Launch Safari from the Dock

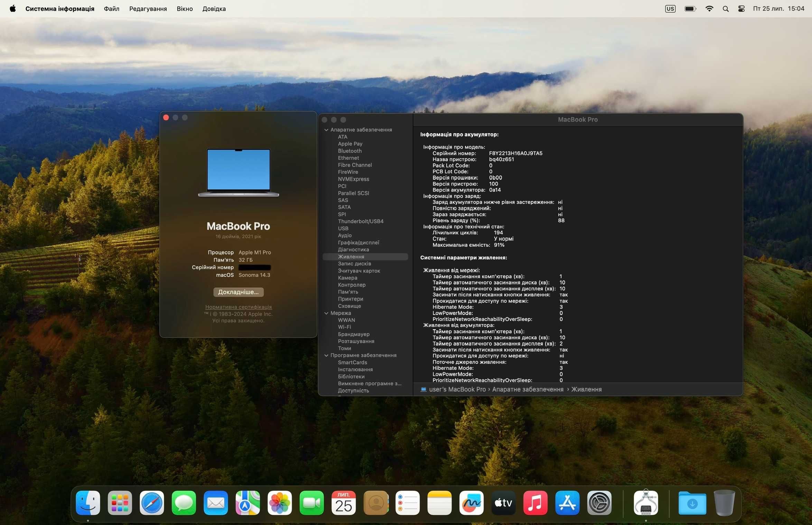pyautogui.click(x=152, y=503)
